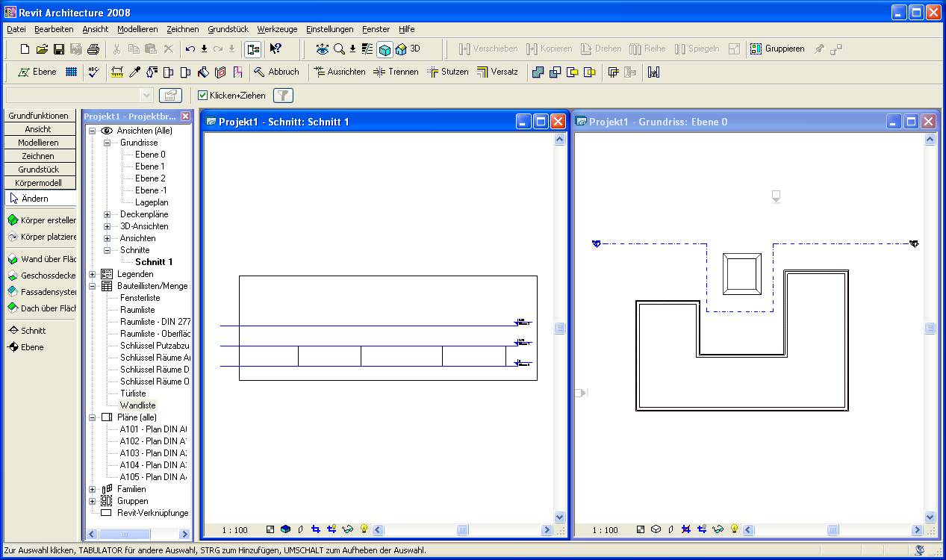Click the blue grid tool icon
The image size is (946, 560).
(x=71, y=72)
